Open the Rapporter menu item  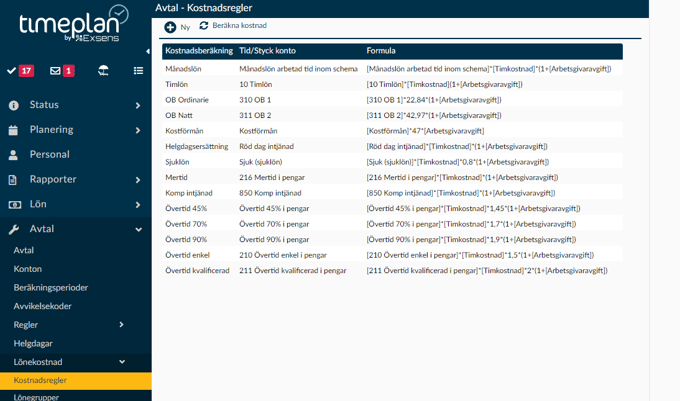[x=53, y=179]
